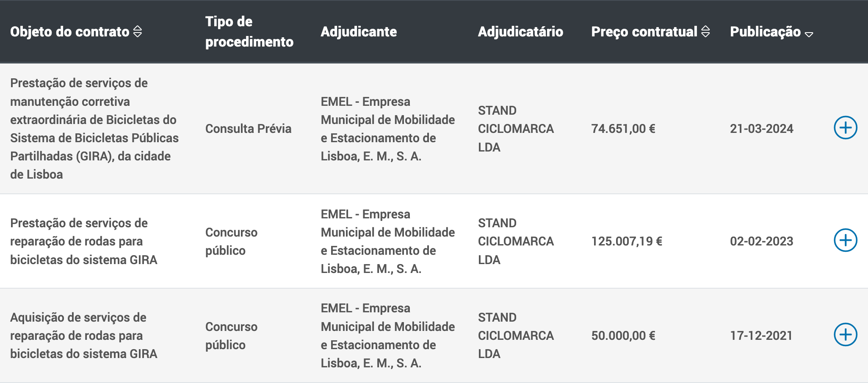Click the Adjudicante column header
The width and height of the screenshot is (868, 383).
point(359,32)
